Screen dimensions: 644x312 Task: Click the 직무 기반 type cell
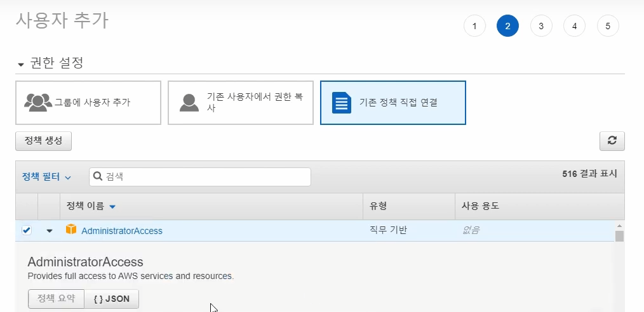click(388, 230)
